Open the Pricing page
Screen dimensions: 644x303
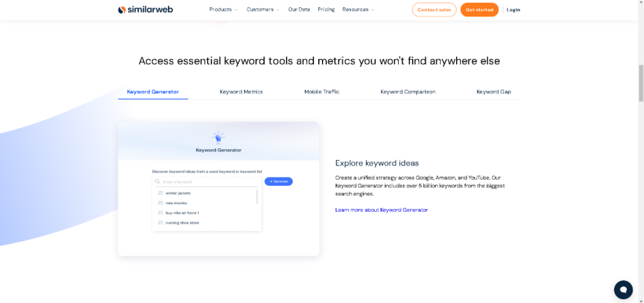click(x=326, y=9)
